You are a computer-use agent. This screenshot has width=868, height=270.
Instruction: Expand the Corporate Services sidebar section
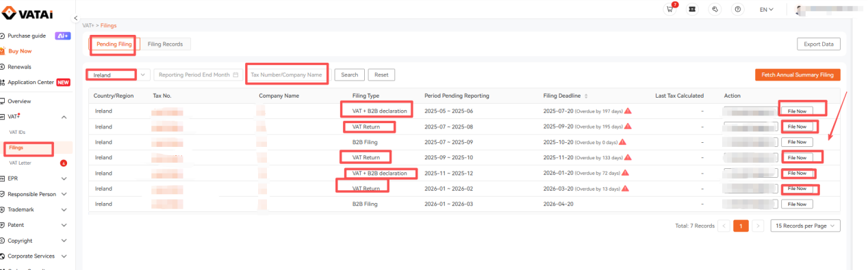click(64, 256)
